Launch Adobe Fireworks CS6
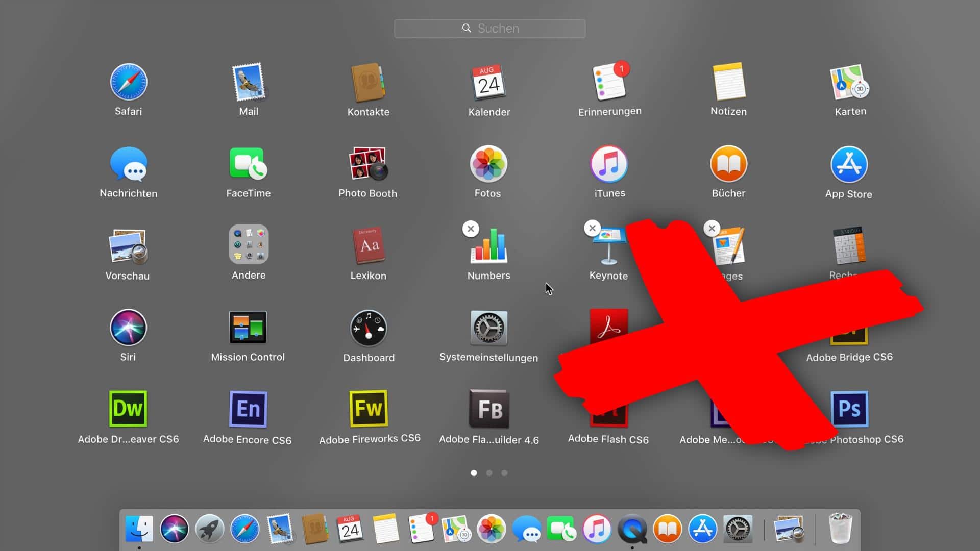This screenshot has height=551, width=980. click(369, 409)
